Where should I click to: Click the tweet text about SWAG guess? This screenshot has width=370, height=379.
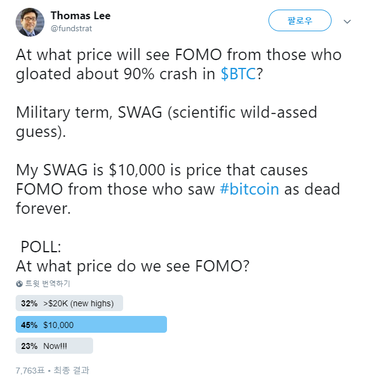pyautogui.click(x=166, y=122)
